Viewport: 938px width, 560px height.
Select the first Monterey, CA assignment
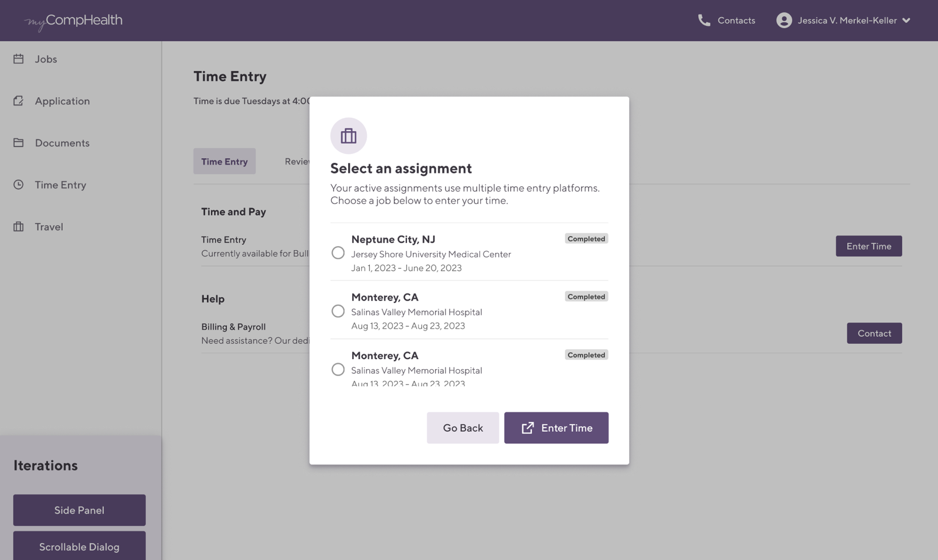[x=338, y=310]
